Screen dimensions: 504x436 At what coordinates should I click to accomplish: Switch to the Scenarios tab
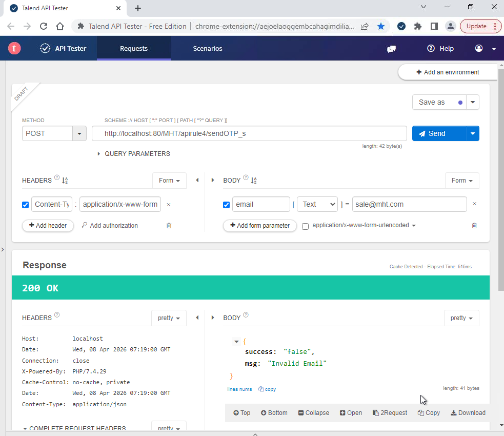pyautogui.click(x=207, y=48)
